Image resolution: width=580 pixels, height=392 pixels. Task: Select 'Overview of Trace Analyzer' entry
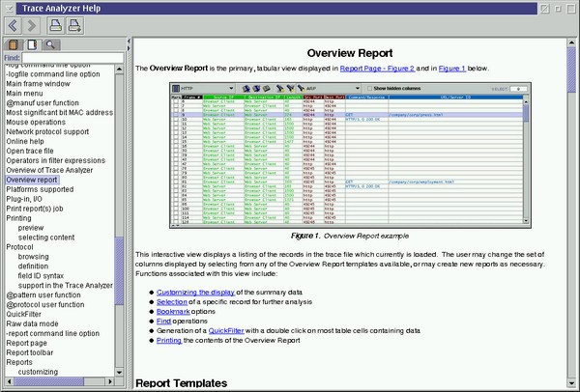point(49,170)
